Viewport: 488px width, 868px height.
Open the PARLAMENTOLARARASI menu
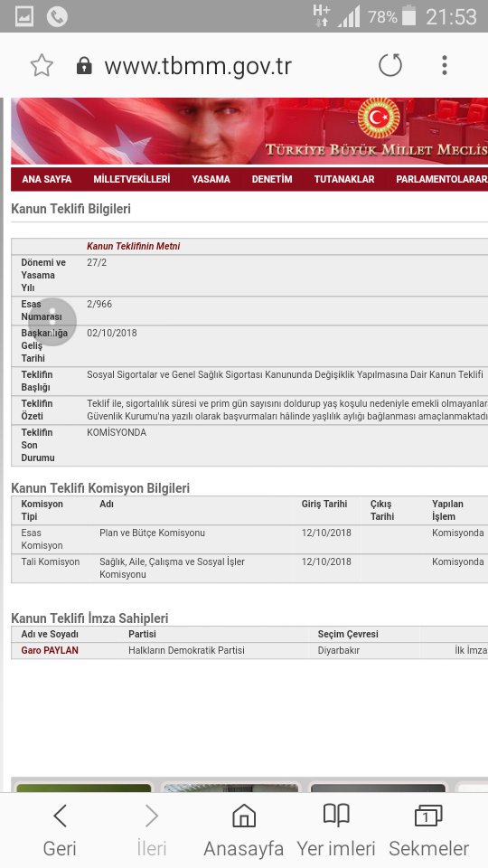point(442,179)
